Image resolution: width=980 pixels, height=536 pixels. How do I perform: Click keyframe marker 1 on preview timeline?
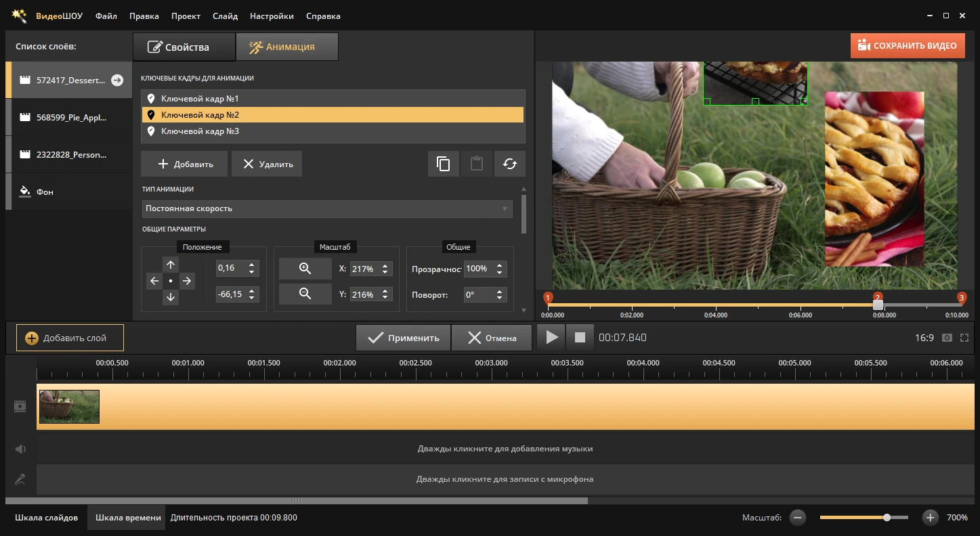click(549, 298)
